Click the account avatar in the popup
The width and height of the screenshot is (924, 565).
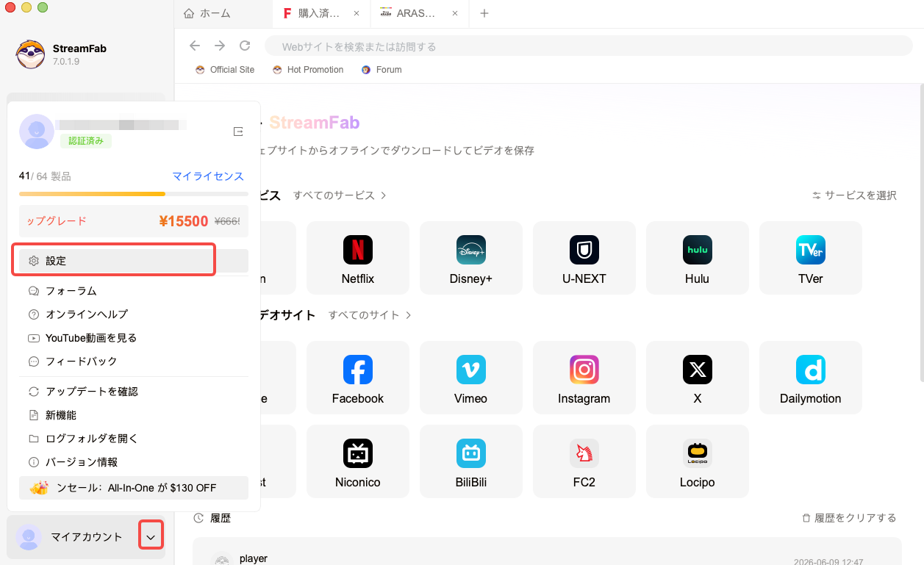[36, 132]
